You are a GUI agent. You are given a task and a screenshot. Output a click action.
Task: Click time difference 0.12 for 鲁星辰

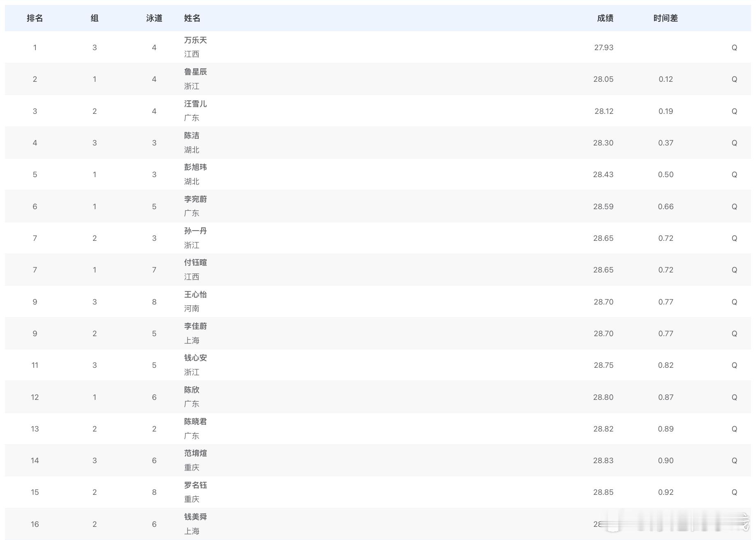[665, 79]
